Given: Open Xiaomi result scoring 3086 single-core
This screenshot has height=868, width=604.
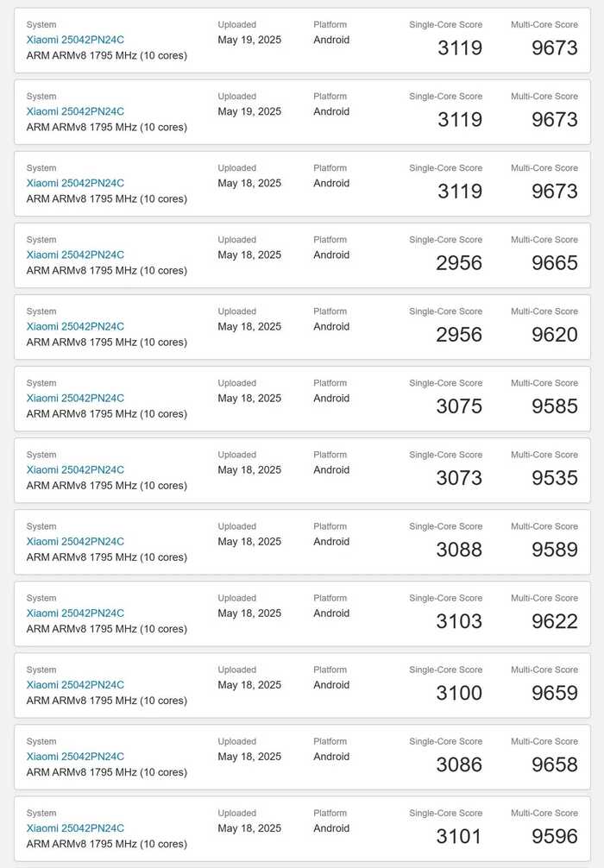Looking at the screenshot, I should [x=75, y=756].
